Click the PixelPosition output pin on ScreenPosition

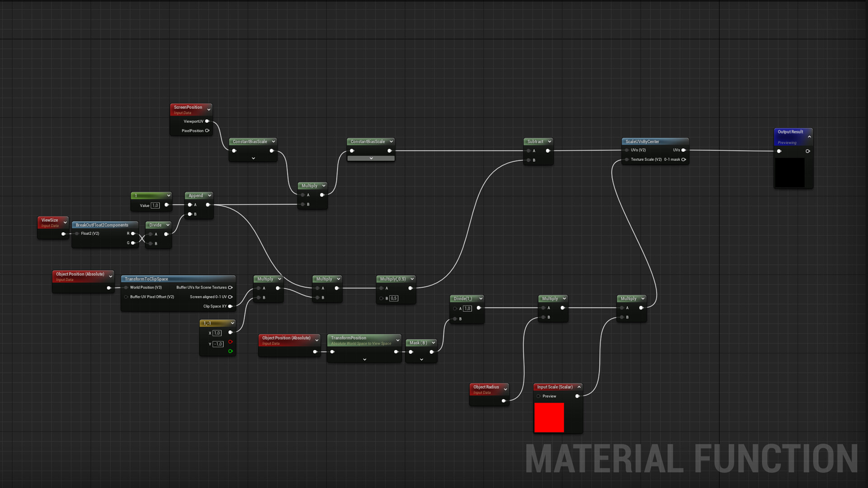tap(207, 131)
